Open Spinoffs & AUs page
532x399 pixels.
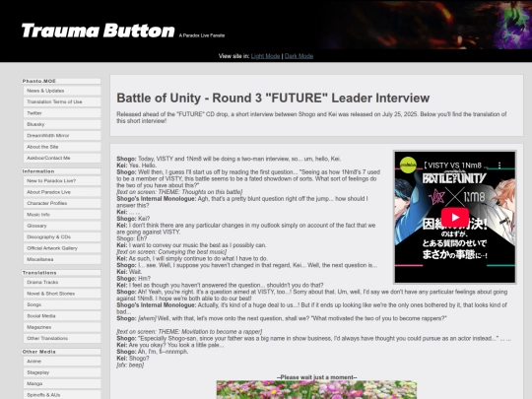[62, 395]
